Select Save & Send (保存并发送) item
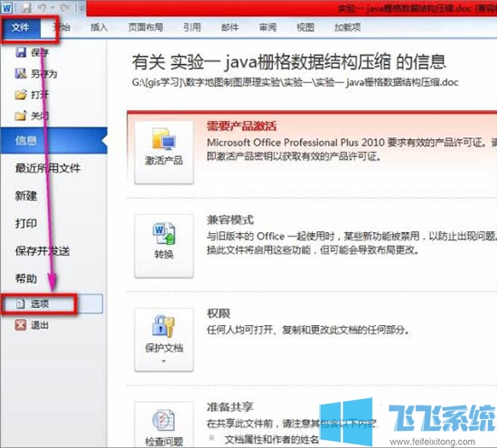Screen dimensions: 497x448 click(42, 251)
